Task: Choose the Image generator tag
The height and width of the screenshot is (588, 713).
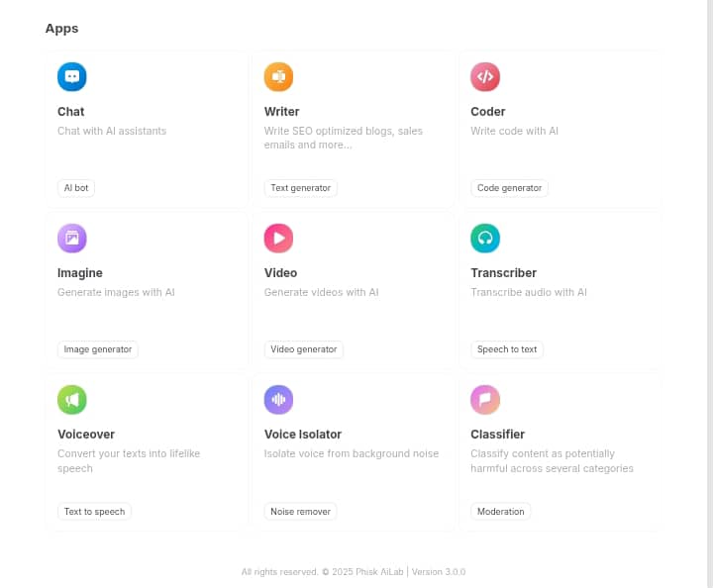Action: pyautogui.click(x=98, y=349)
